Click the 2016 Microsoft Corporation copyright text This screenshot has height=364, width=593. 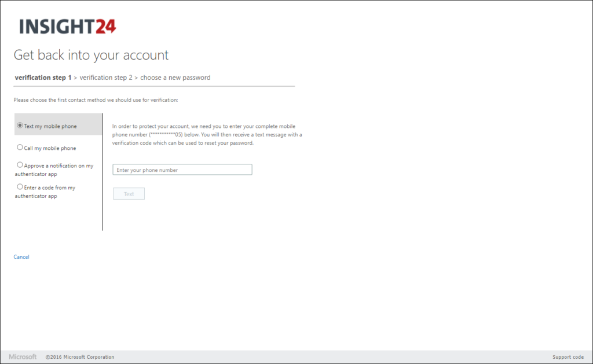click(x=80, y=357)
